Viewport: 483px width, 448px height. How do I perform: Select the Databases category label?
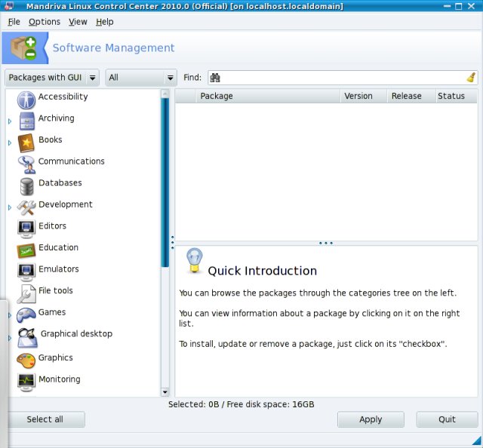click(60, 183)
